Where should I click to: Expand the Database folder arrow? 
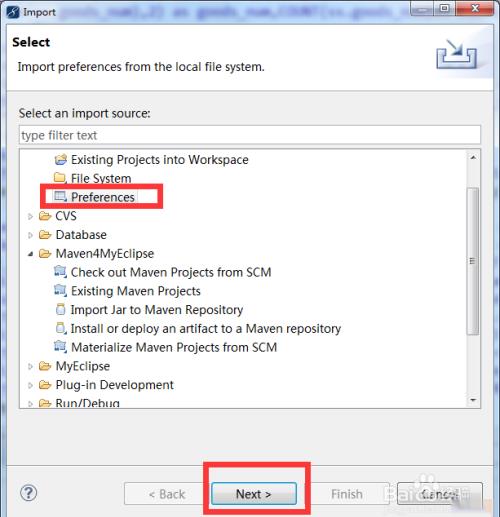[30, 235]
